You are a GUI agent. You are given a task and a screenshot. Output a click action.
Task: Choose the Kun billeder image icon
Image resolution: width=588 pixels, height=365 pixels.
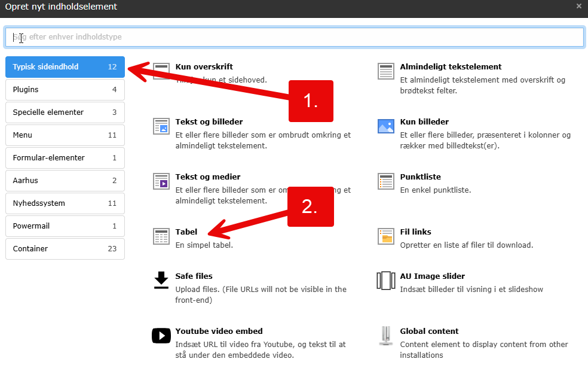pyautogui.click(x=386, y=126)
